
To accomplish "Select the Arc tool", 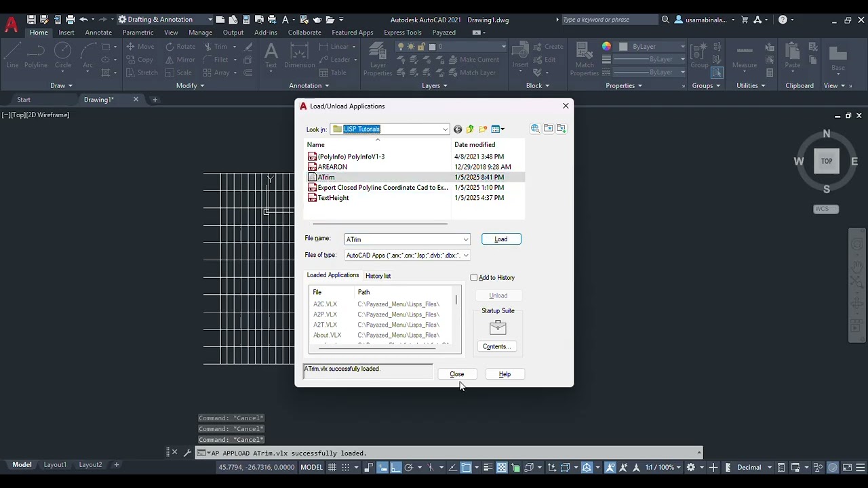I will tap(87, 55).
